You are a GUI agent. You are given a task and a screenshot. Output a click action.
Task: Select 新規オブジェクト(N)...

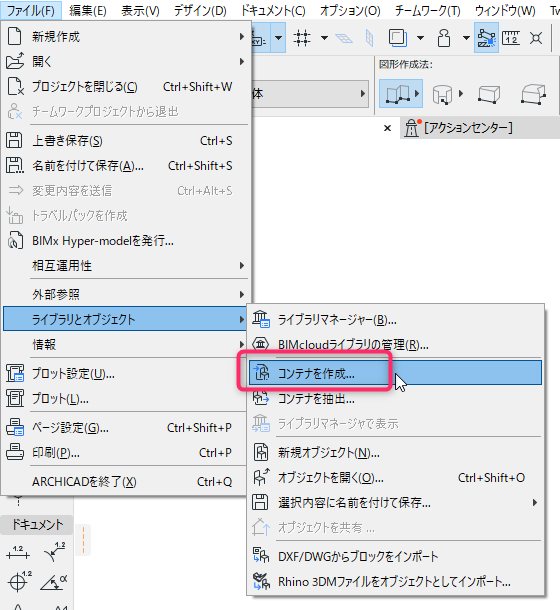pos(395,453)
